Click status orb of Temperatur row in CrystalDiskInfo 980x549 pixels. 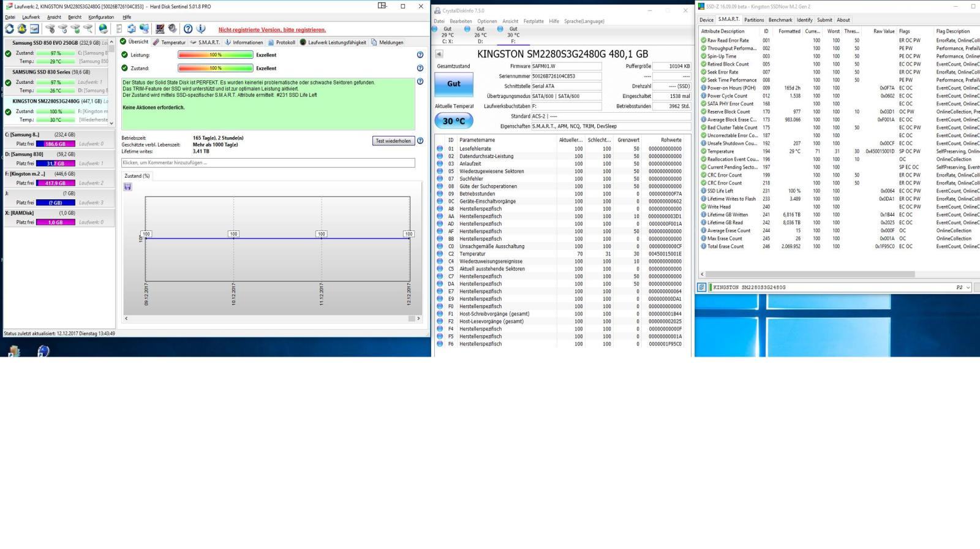click(x=440, y=254)
